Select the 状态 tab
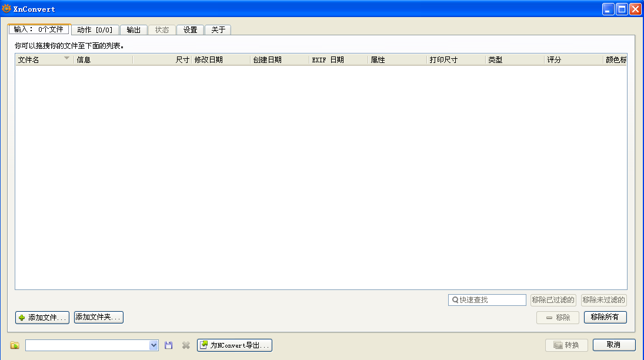 [x=162, y=30]
